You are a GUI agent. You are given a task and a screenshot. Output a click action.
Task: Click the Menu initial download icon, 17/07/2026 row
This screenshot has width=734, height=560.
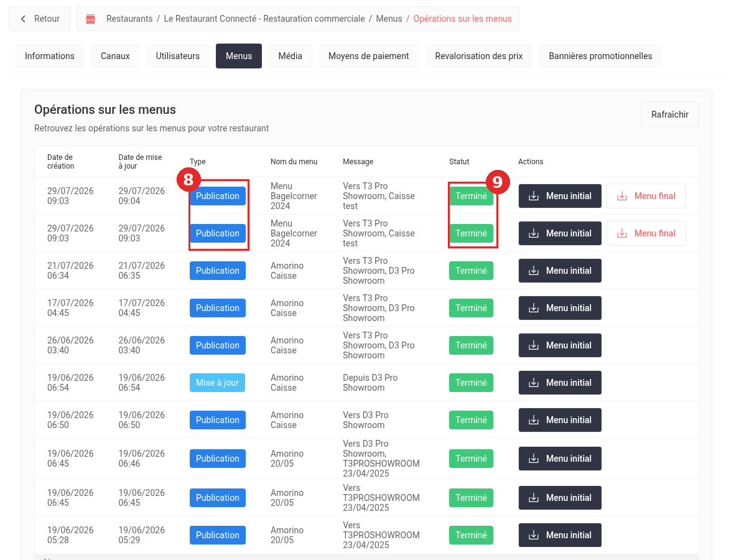coord(534,308)
